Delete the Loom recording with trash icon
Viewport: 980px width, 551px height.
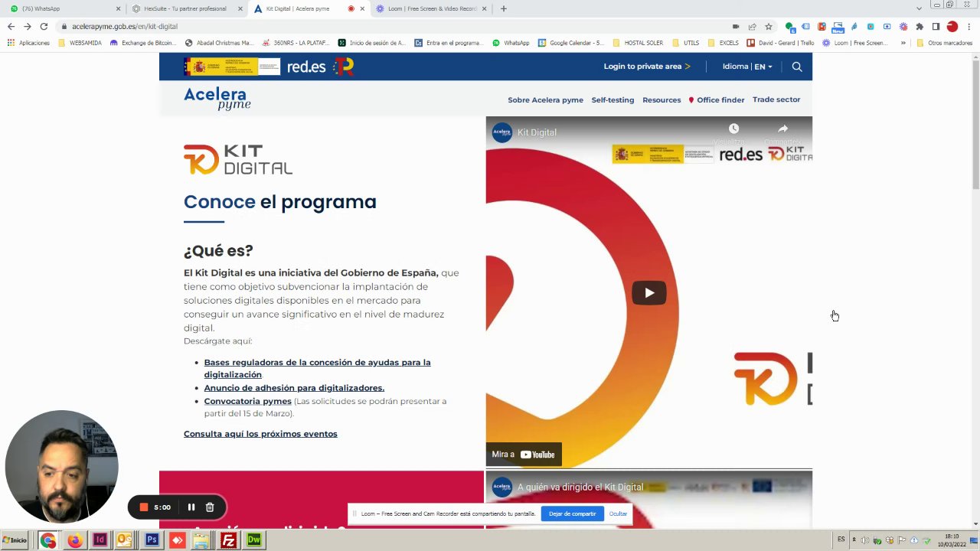(210, 507)
